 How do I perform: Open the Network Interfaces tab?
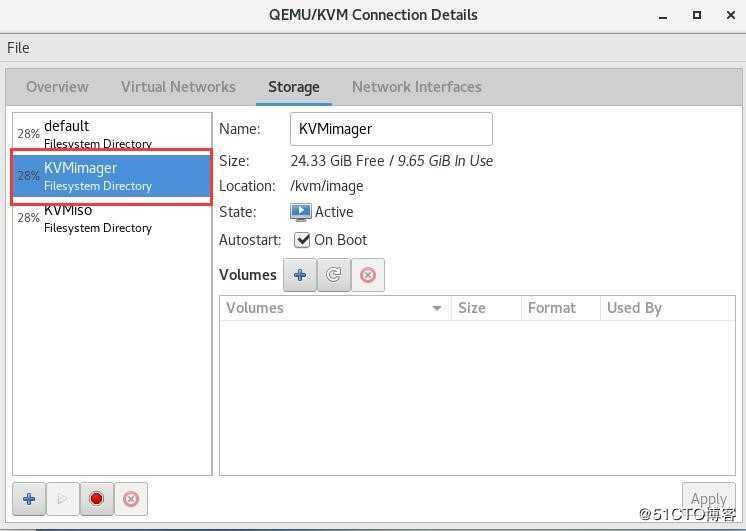coord(417,87)
